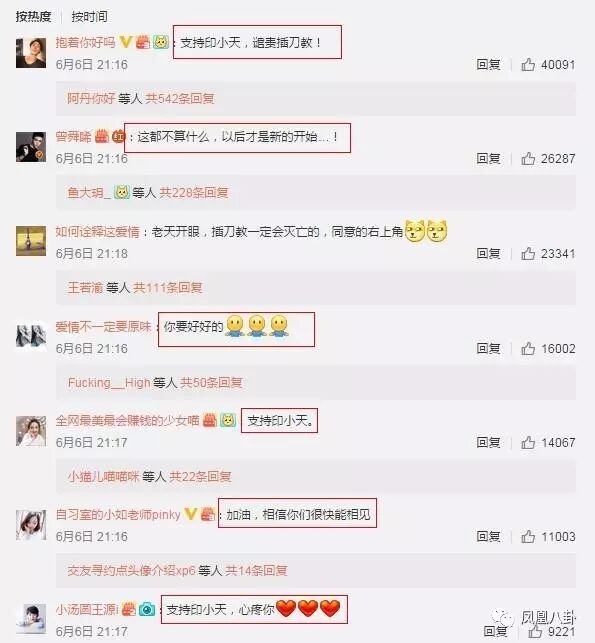Click avatar of 爱情不一定要原味

[x=31, y=336]
